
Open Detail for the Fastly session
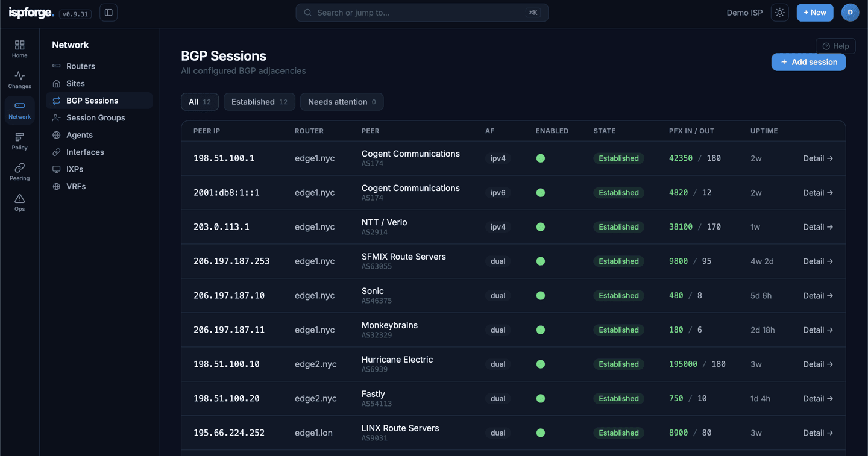[818, 399]
